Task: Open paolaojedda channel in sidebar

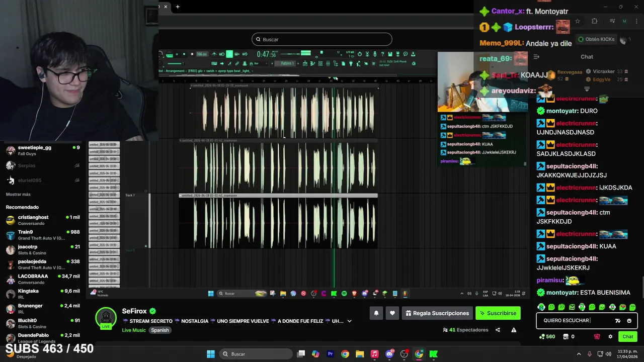Action: [x=43, y=264]
